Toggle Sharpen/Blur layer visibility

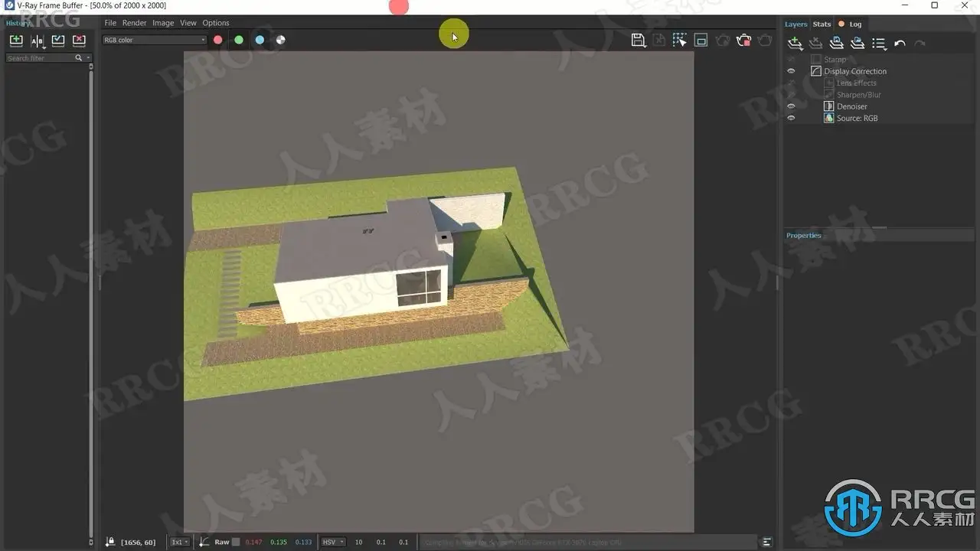pyautogui.click(x=792, y=95)
